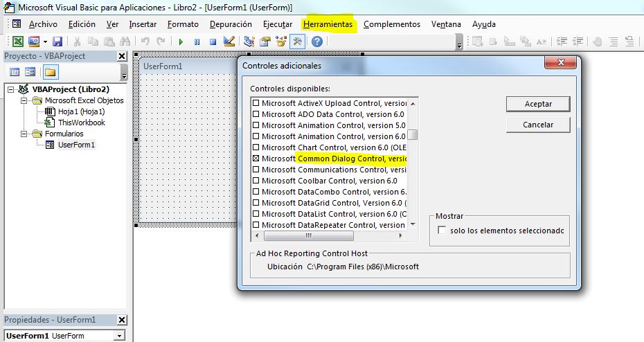Click the Cancelar button
Viewport: 644px width, 342px height.
538,125
